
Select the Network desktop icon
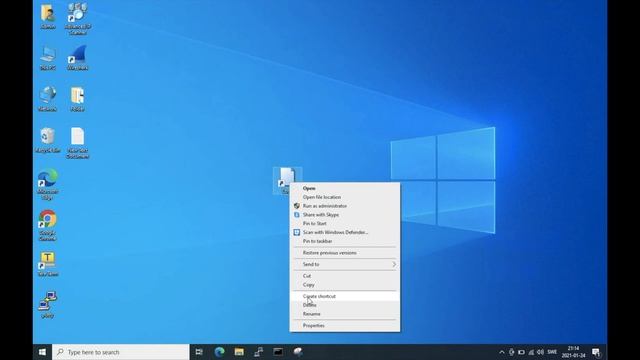(48, 99)
